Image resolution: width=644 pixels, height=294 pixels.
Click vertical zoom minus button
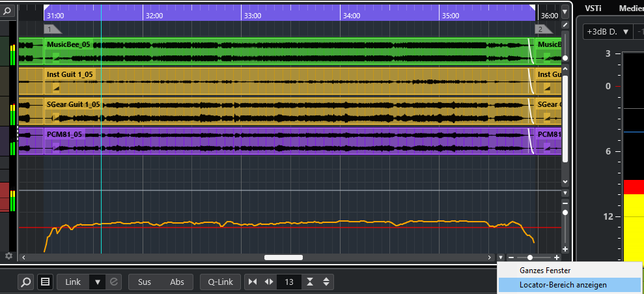coord(565,203)
